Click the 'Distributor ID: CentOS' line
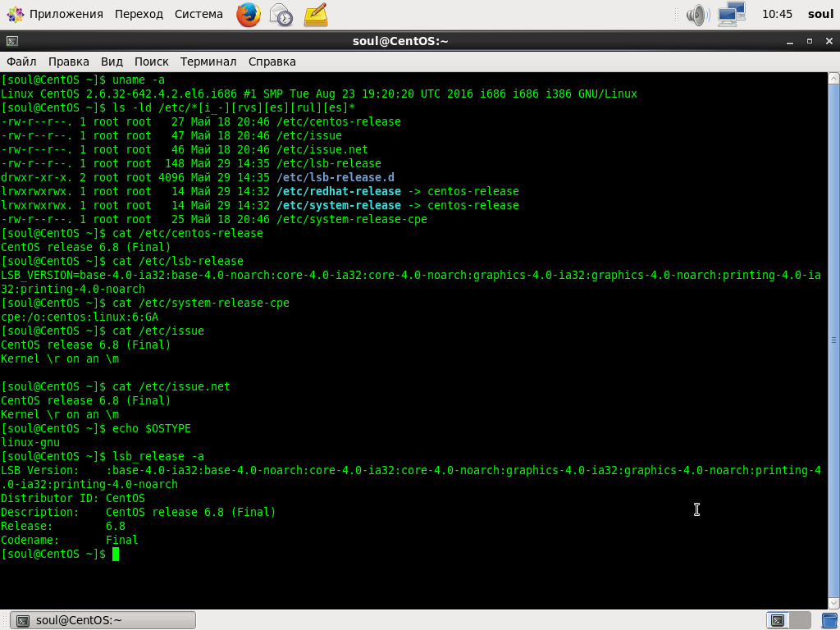This screenshot has width=840, height=630. [73, 498]
